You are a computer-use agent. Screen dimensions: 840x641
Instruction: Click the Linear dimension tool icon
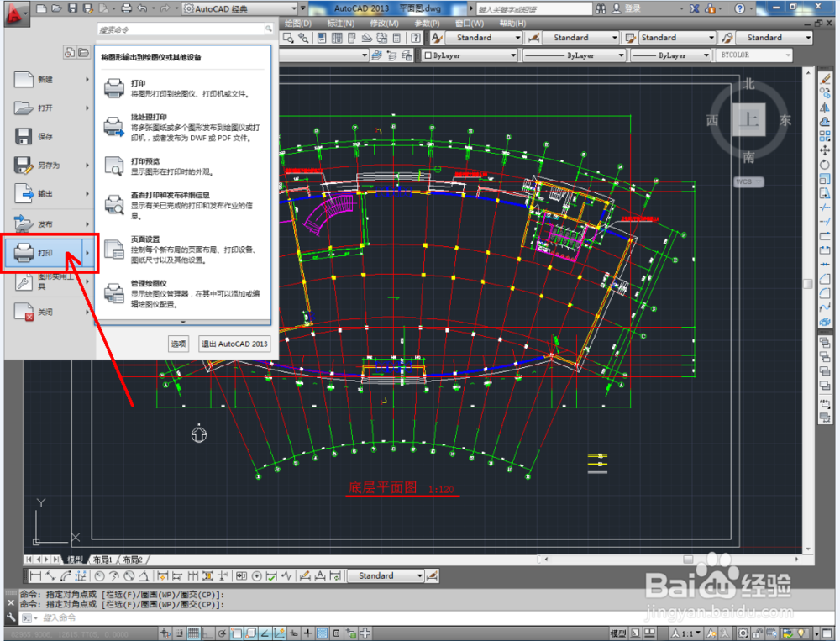coord(35,576)
